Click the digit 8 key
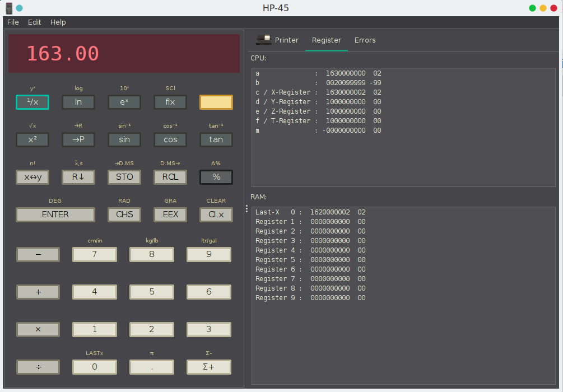The image size is (563, 392). [151, 254]
